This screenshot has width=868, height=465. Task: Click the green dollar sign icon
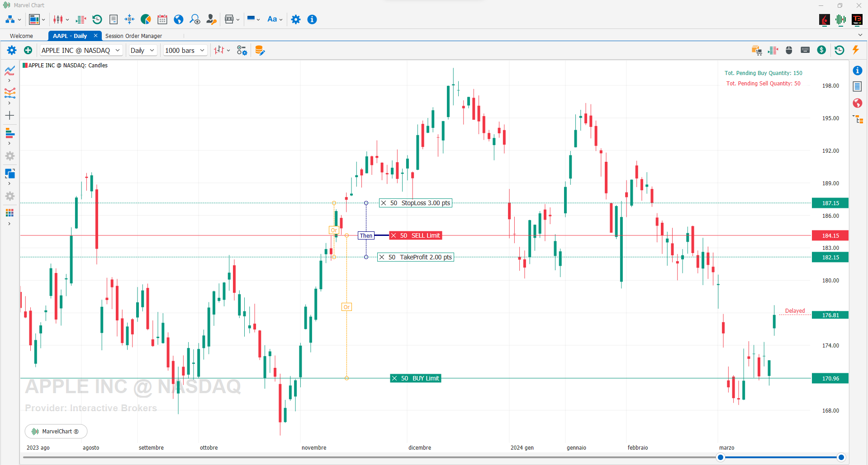[x=822, y=50]
